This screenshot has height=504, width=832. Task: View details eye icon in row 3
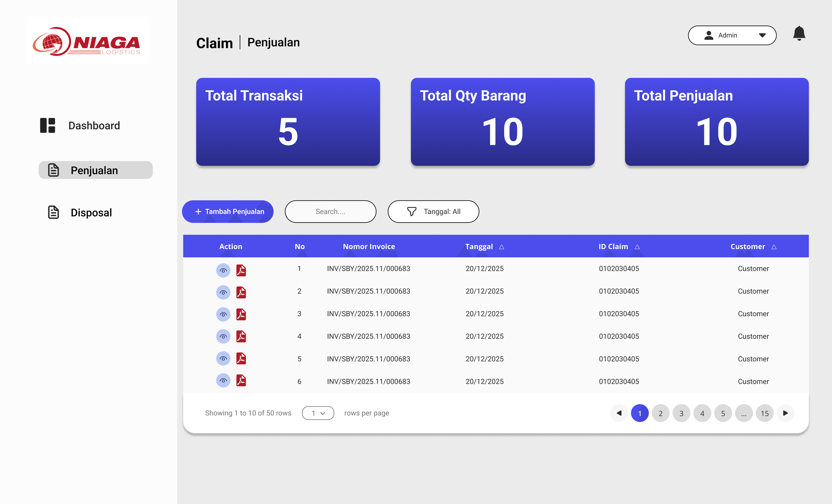point(223,314)
